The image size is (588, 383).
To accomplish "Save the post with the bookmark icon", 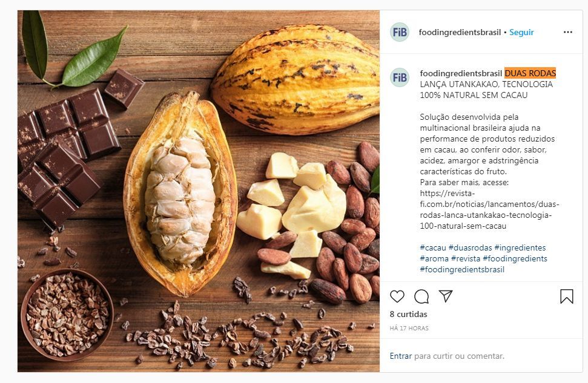I will (567, 296).
